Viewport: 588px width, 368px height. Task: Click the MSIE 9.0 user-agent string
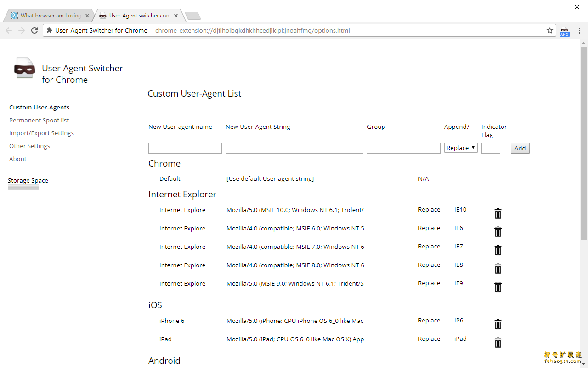click(295, 283)
